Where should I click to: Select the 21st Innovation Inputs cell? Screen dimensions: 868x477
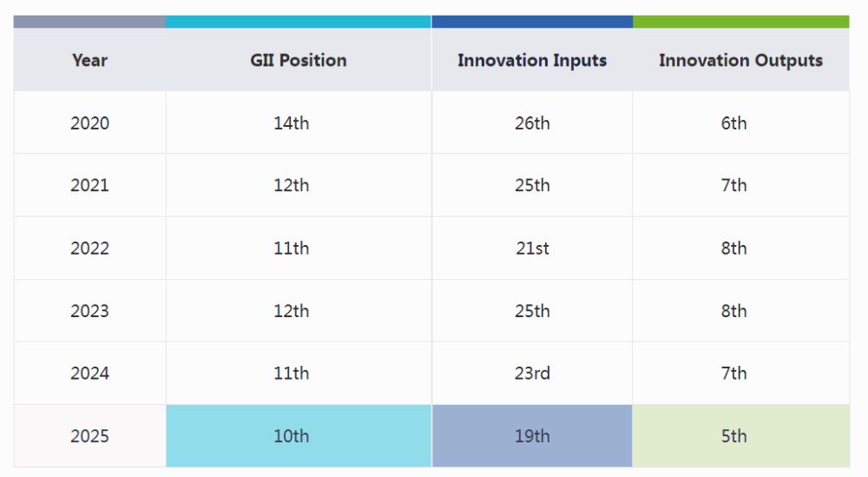531,248
